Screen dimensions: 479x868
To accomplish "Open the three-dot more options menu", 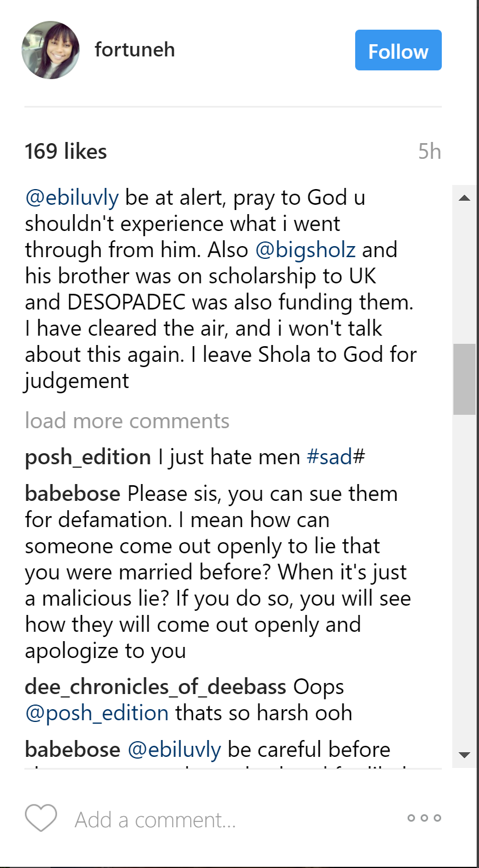I will tap(424, 818).
